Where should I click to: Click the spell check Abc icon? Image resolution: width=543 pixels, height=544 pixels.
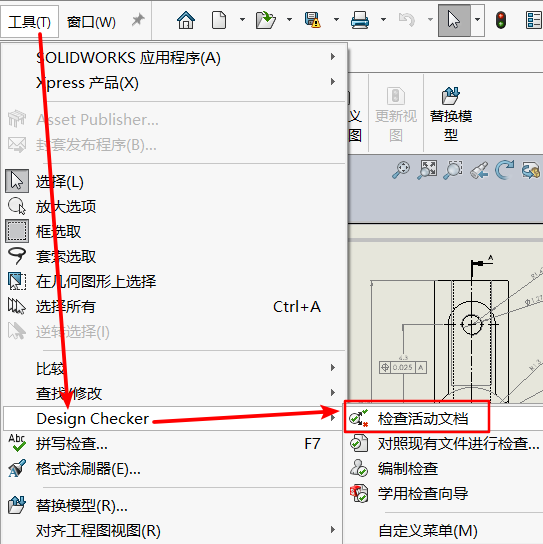tap(17, 443)
